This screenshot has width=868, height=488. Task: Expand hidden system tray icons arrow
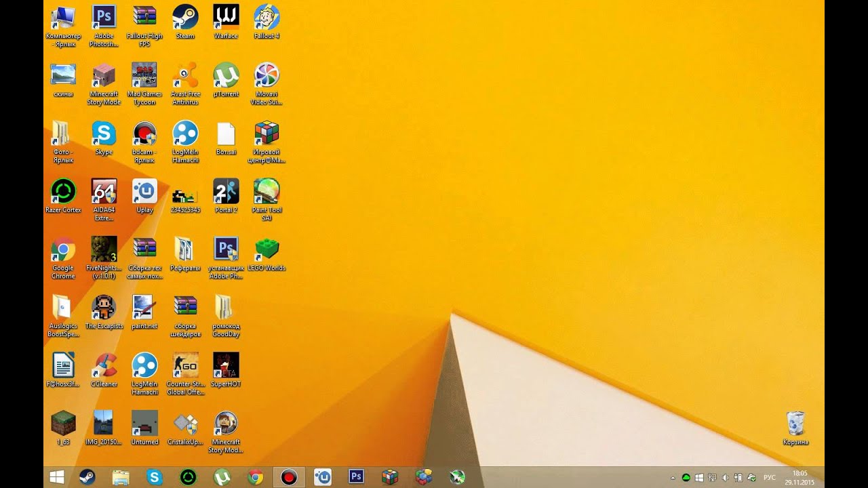point(673,478)
